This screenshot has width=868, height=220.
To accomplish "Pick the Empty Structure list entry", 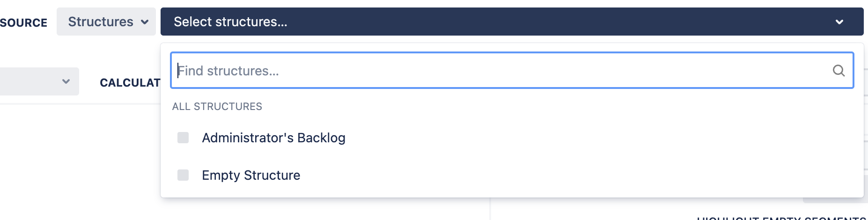I will [x=251, y=175].
